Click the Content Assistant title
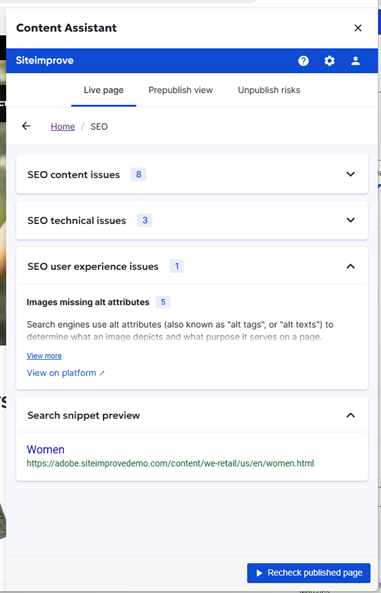 coord(67,28)
